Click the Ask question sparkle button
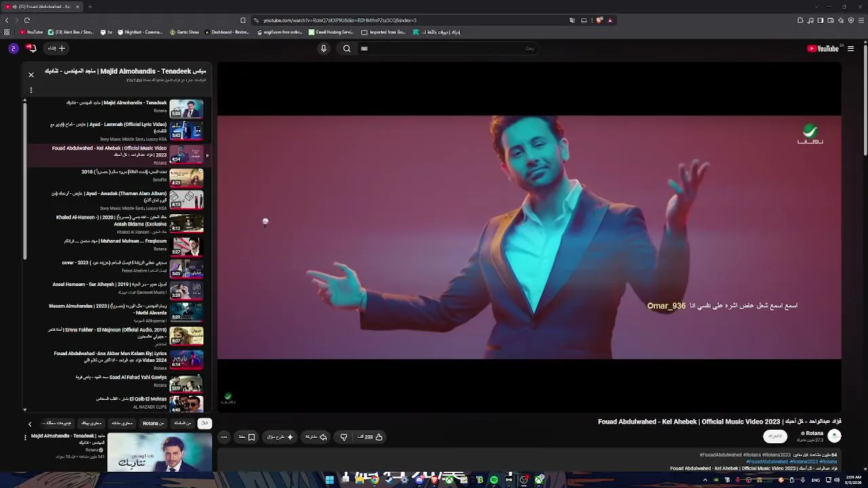This screenshot has width=868, height=488. click(x=280, y=437)
